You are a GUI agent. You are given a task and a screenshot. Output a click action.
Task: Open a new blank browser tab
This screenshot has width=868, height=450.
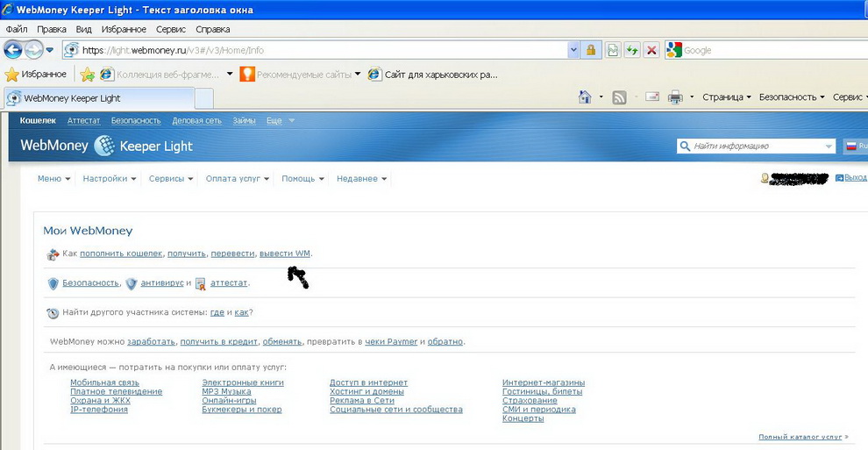click(x=204, y=98)
